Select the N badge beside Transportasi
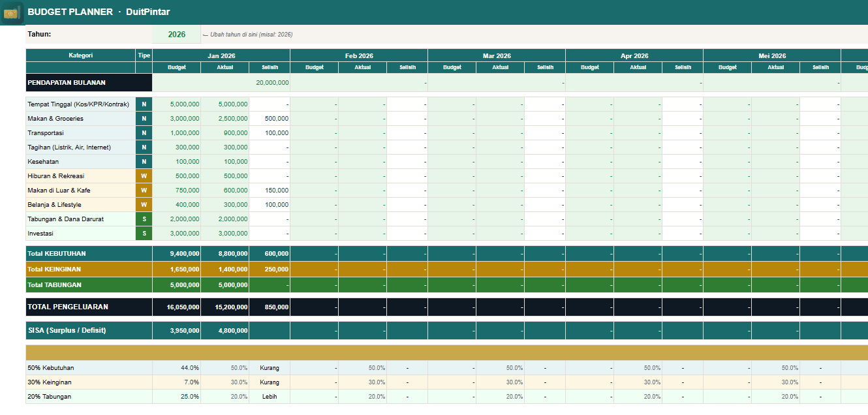868x415 pixels. point(143,132)
